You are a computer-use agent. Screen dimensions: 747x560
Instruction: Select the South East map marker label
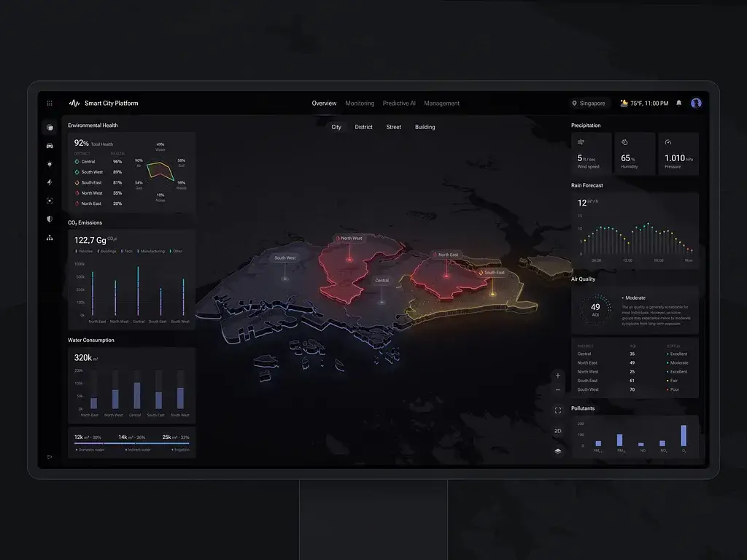click(x=492, y=273)
